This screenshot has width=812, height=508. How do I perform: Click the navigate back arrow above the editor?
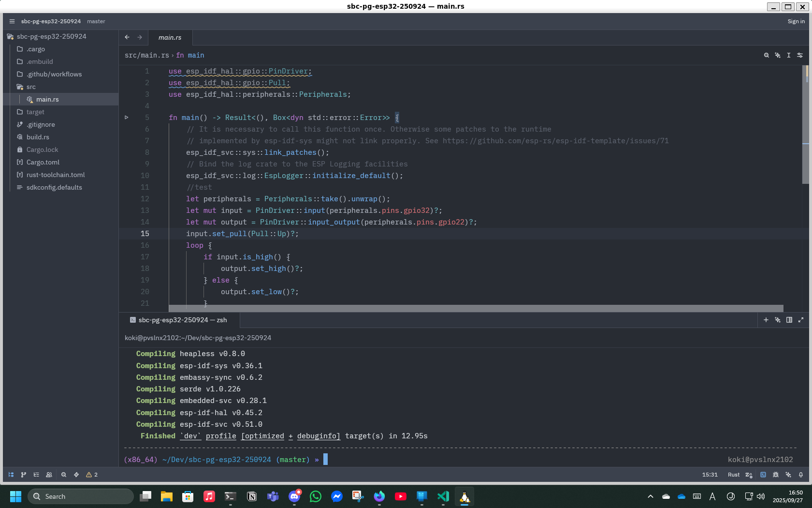click(127, 37)
